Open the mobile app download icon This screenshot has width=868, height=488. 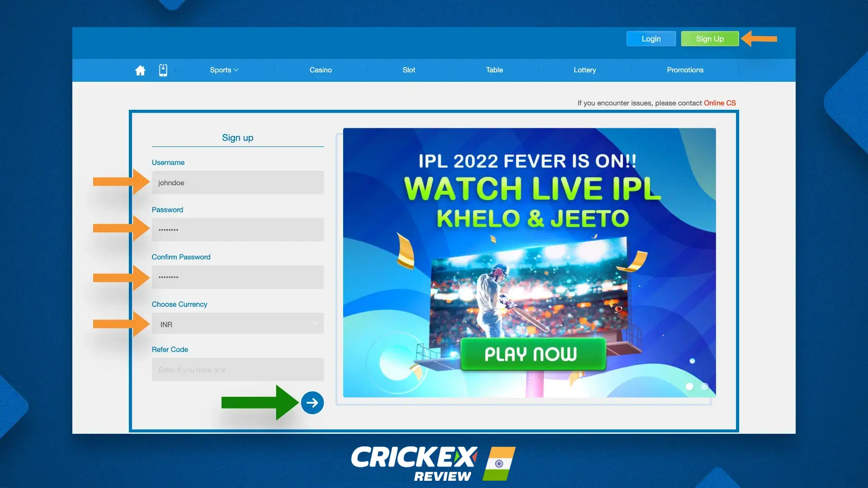[x=163, y=70]
